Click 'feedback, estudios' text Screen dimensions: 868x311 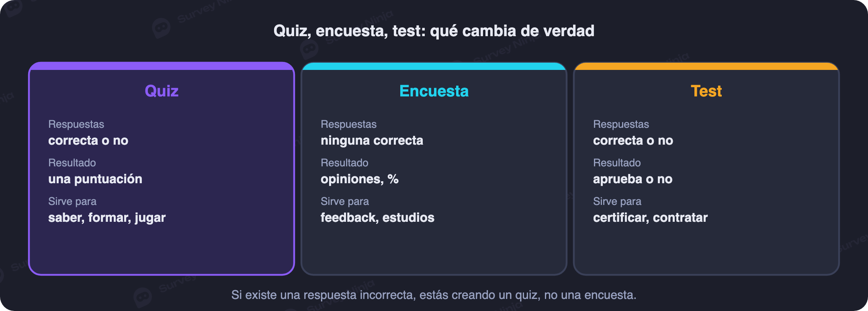point(377,218)
